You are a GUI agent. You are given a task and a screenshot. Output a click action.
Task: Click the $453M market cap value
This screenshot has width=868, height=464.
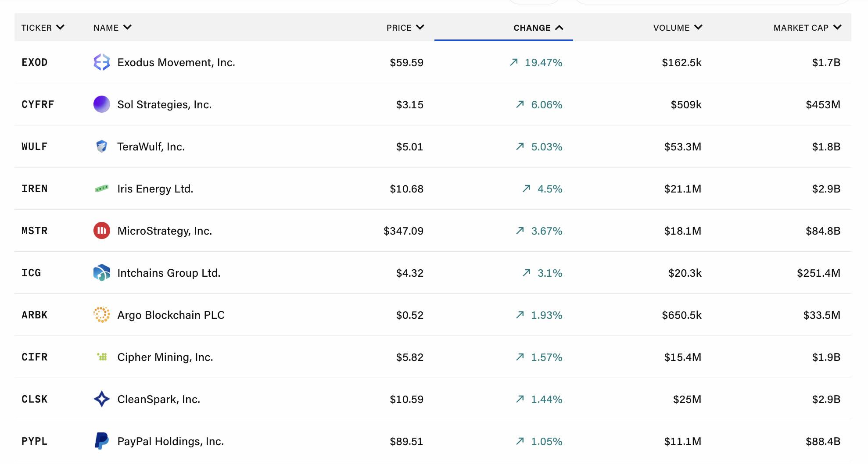(823, 105)
